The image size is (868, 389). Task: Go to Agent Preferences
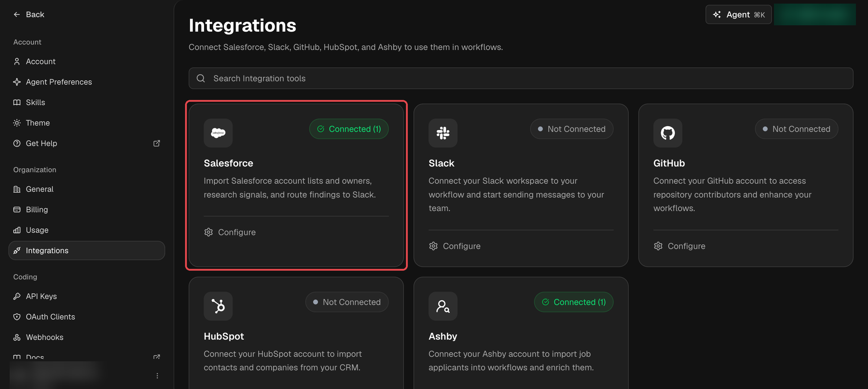click(87, 82)
